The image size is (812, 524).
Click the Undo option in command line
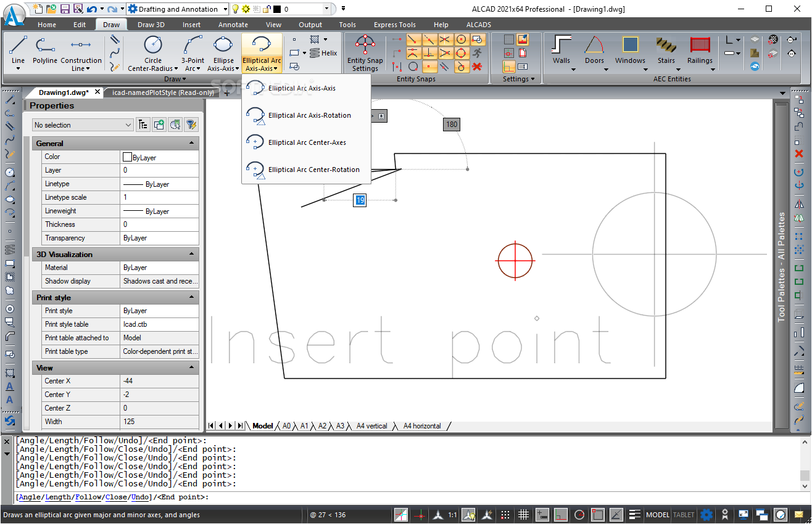coord(140,497)
